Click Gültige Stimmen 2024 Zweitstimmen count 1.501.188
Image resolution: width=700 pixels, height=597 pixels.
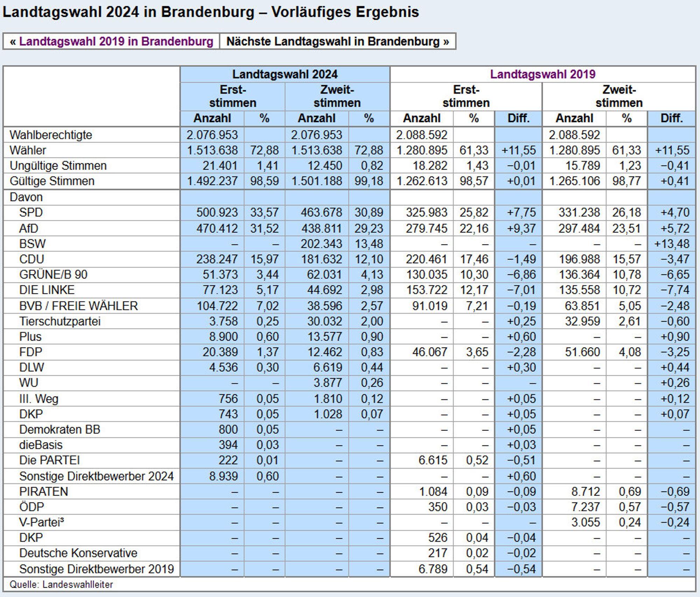316,181
